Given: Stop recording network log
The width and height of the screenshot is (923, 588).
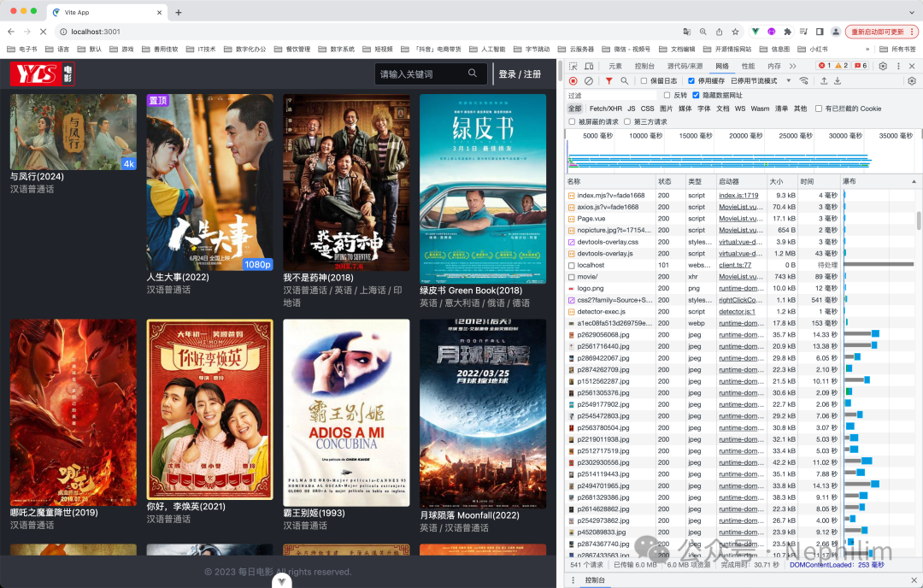Looking at the screenshot, I should tap(573, 80).
